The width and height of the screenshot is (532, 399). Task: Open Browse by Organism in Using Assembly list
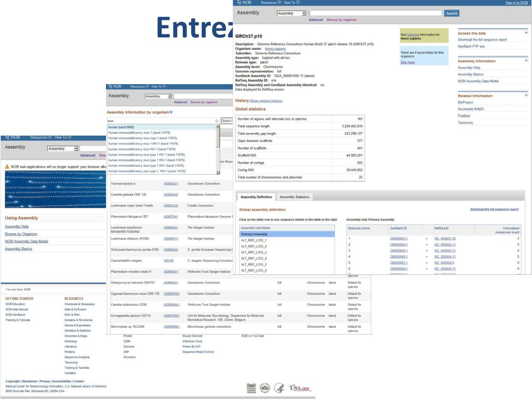tap(21, 234)
